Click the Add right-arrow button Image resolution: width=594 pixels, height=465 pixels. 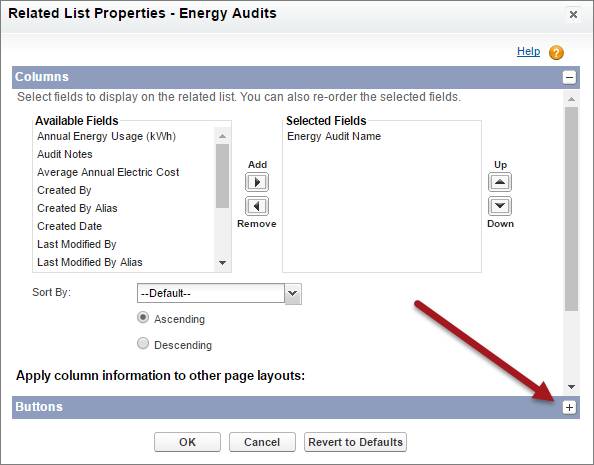point(257,182)
